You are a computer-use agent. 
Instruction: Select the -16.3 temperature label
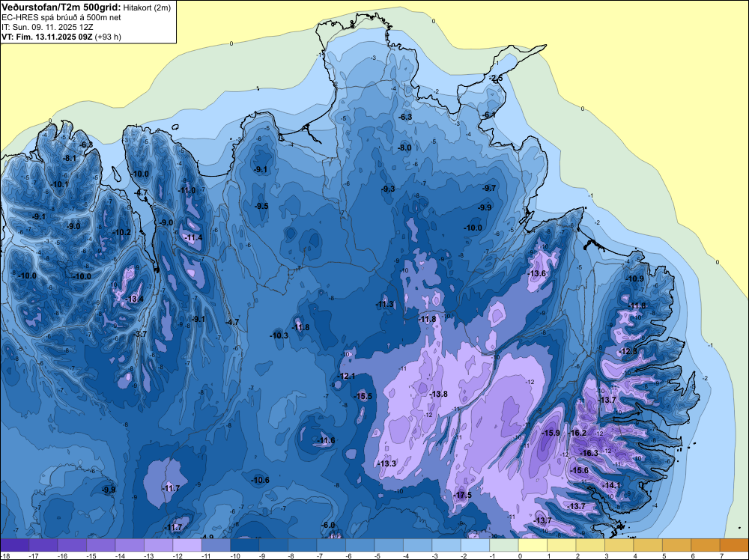coord(589,453)
